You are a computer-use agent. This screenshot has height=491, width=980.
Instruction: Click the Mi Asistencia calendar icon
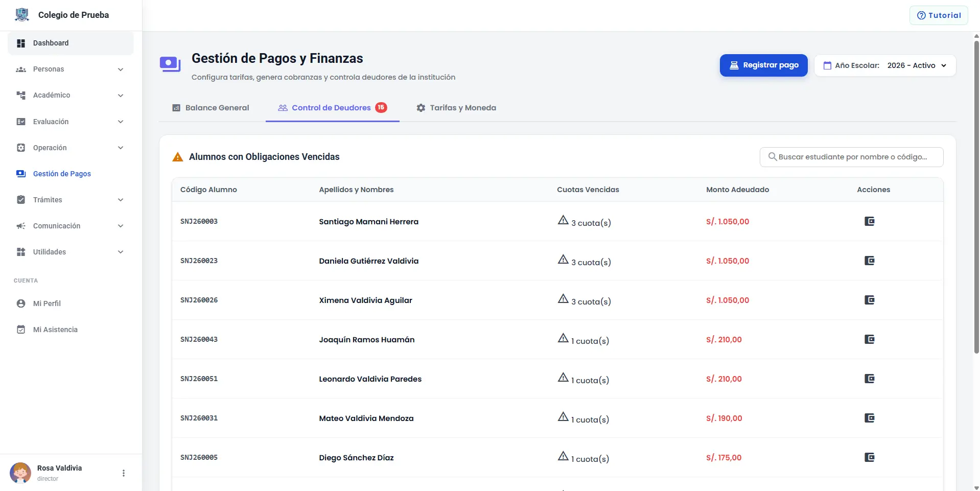(21, 330)
